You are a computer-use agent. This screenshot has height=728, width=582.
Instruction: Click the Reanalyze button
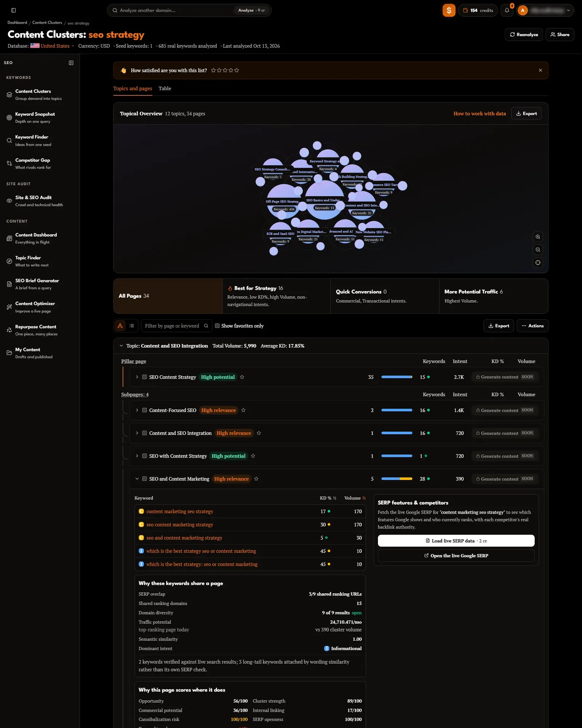[524, 35]
